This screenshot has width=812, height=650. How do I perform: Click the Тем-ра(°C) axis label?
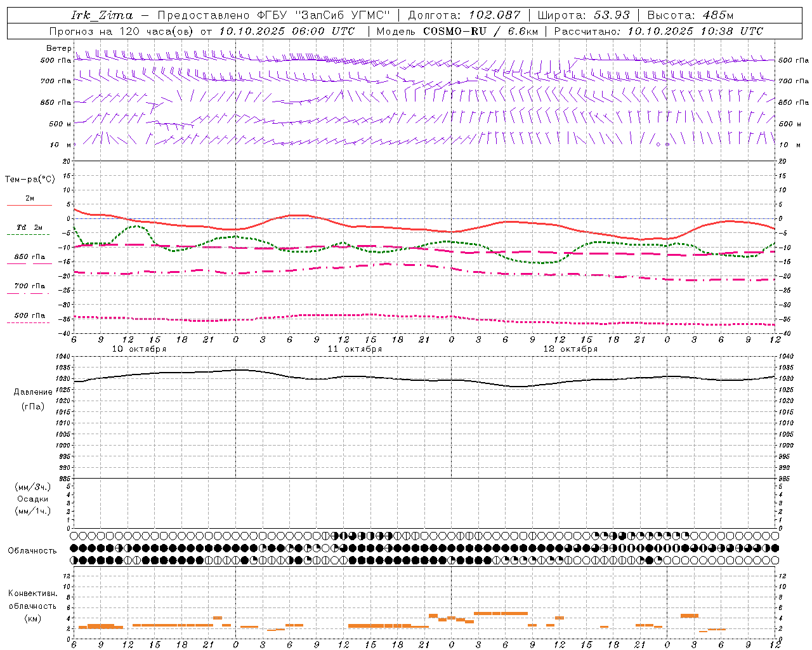pyautogui.click(x=29, y=180)
